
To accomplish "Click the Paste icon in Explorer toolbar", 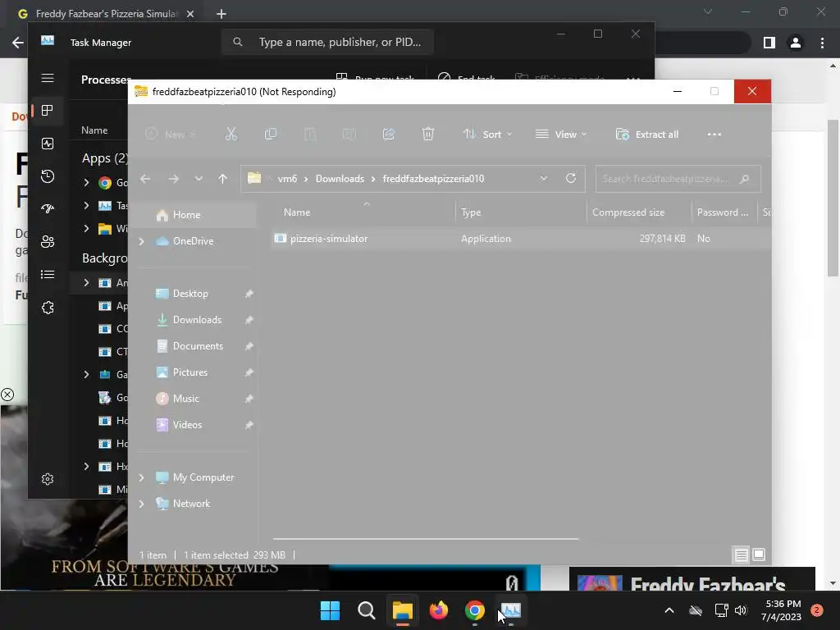I will (x=309, y=134).
